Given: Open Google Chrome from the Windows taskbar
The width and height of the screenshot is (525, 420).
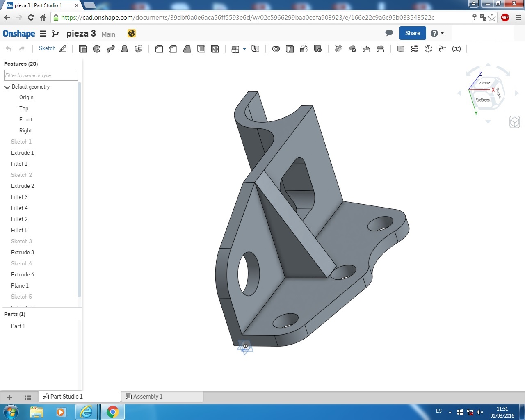Looking at the screenshot, I should pos(112,412).
